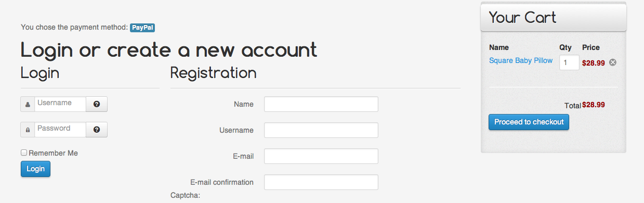The image size is (644, 203).
Task: Remove Square Baby Pillow from the cart
Action: point(613,62)
